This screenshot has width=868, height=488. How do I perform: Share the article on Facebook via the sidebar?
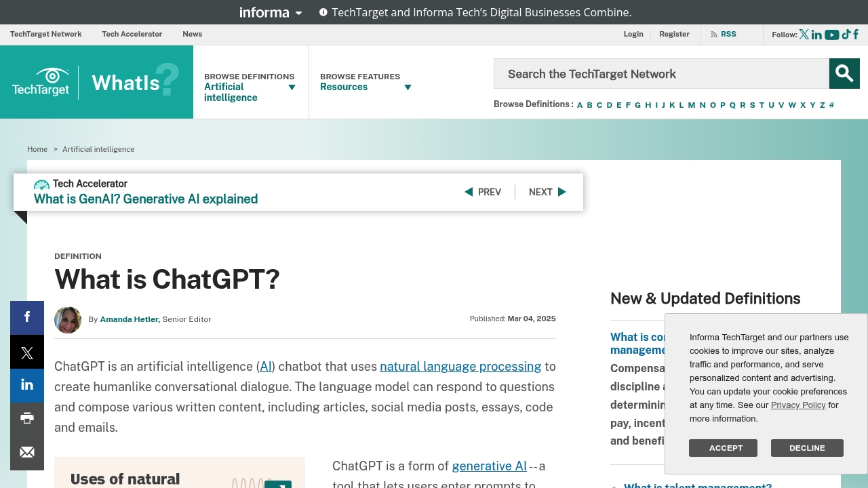[27, 317]
